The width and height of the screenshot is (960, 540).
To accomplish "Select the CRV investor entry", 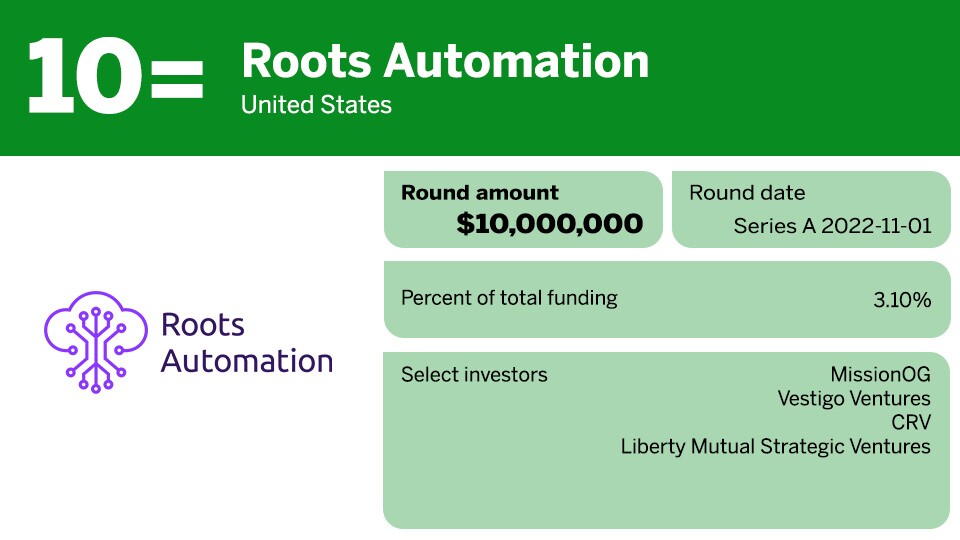I will coord(910,422).
